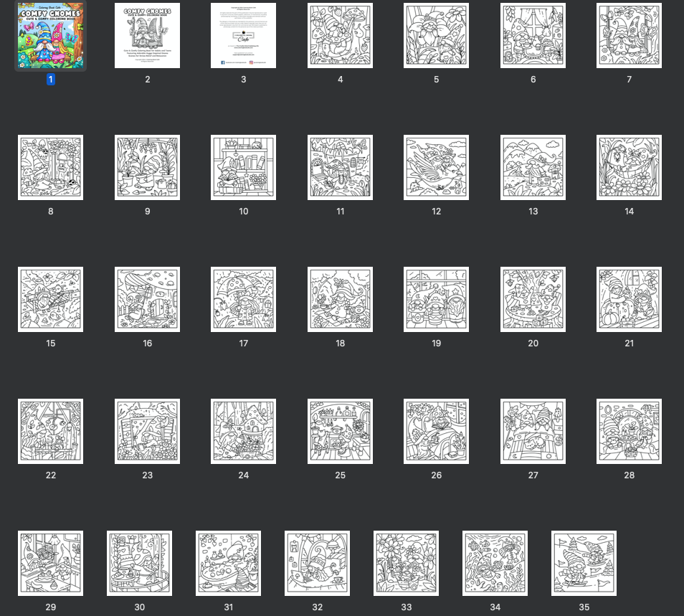684x616 pixels.
Task: Pick the page 30 thumbnail
Action: click(139, 563)
